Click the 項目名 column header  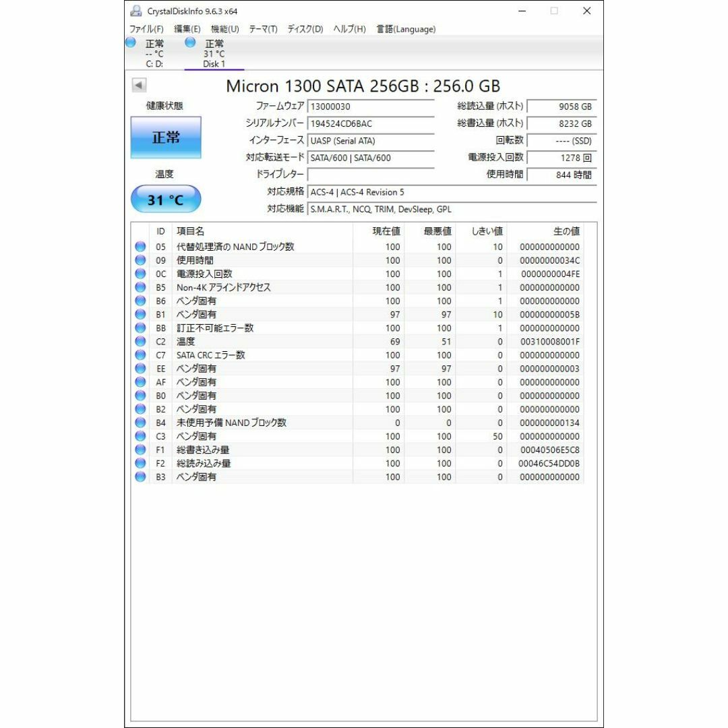point(262,231)
